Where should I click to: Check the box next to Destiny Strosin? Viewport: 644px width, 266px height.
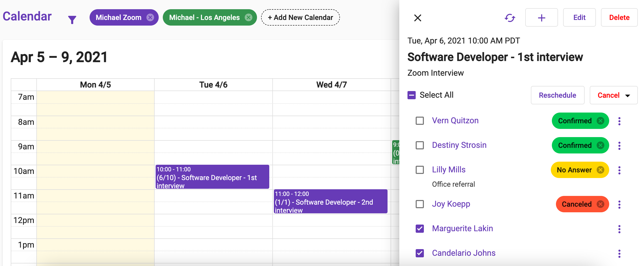420,145
